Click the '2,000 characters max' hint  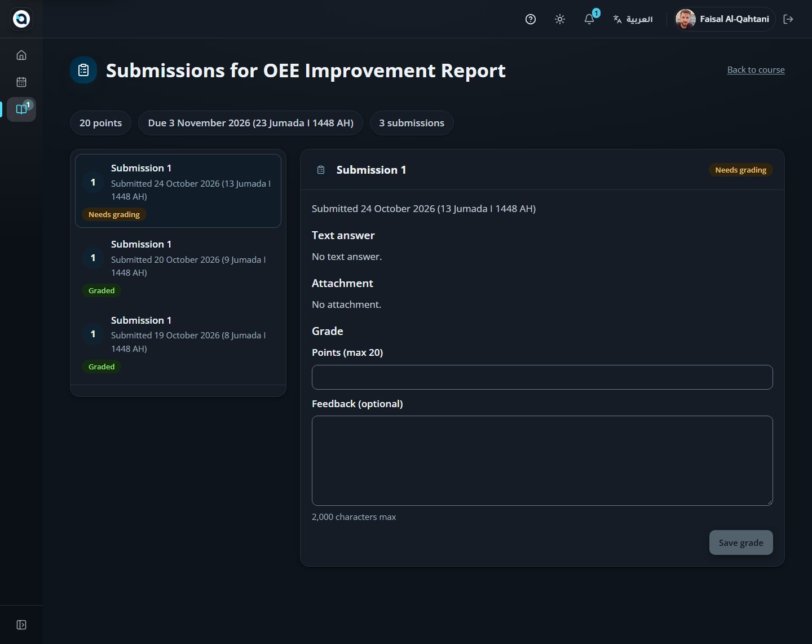pos(354,517)
